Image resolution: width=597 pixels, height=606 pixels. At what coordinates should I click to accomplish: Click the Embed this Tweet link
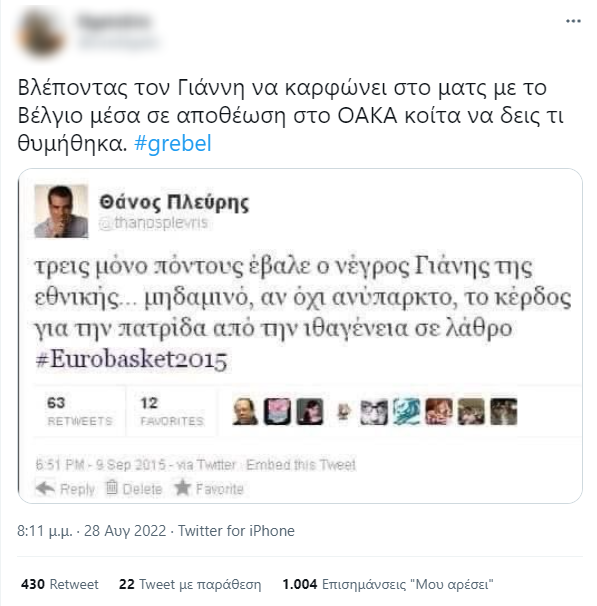[x=301, y=465]
